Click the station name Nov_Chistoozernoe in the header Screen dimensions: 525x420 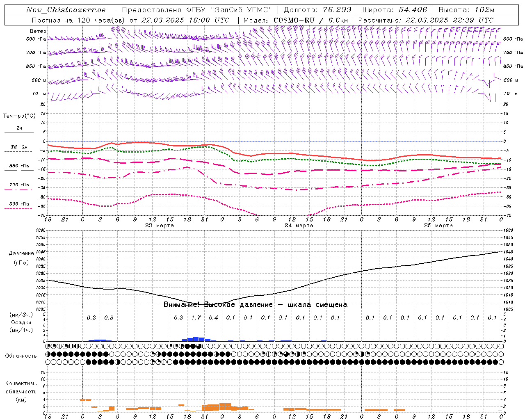coord(66,10)
